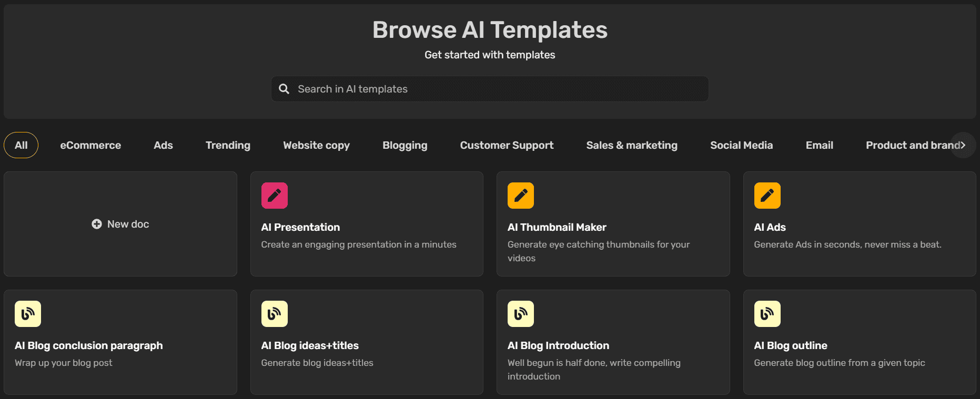Create a New doc
980x399 pixels.
(x=120, y=224)
